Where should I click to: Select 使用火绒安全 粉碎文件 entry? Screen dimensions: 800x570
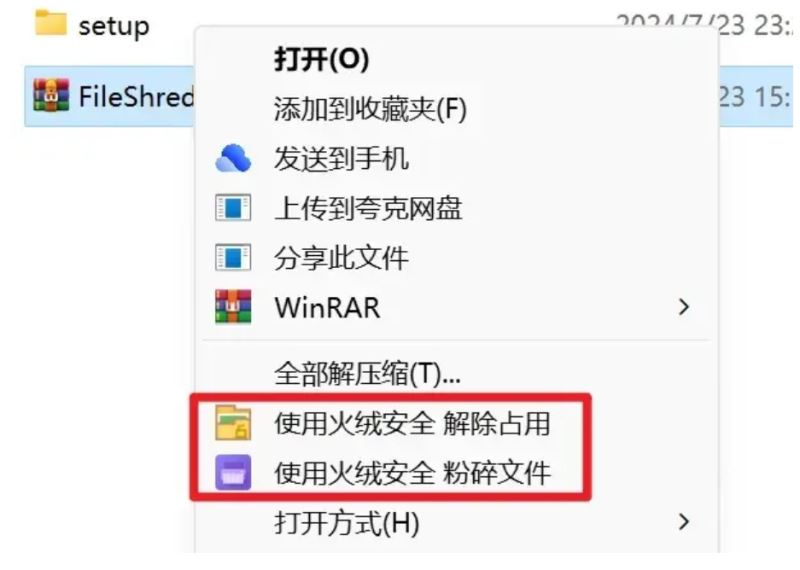pyautogui.click(x=412, y=473)
